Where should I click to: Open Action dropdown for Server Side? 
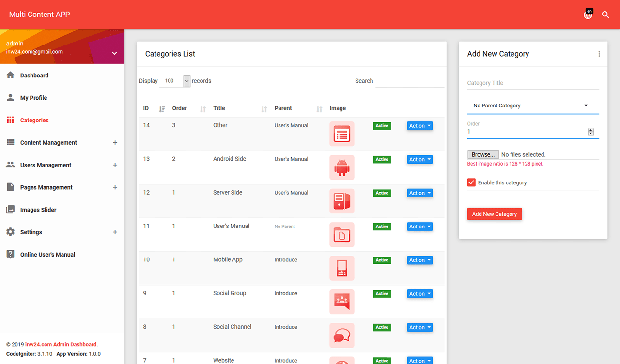419,193
